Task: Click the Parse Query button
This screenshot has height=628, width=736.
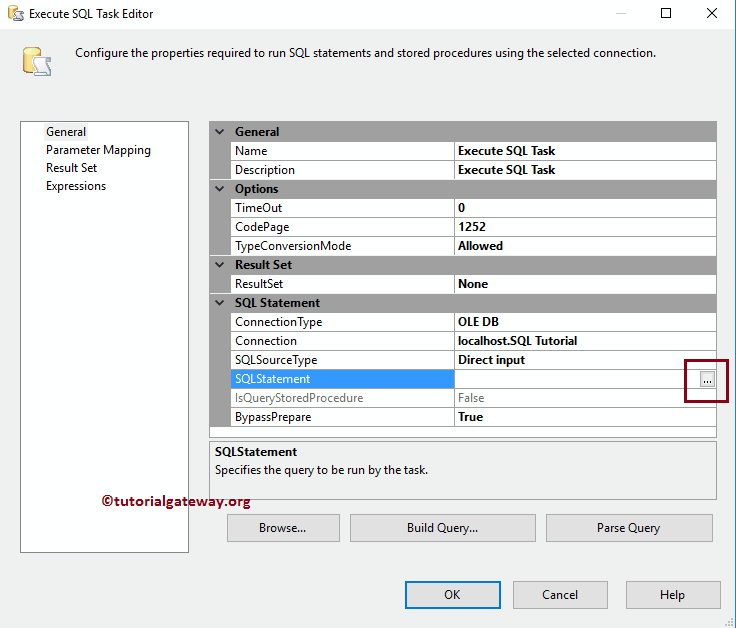Action: [629, 528]
